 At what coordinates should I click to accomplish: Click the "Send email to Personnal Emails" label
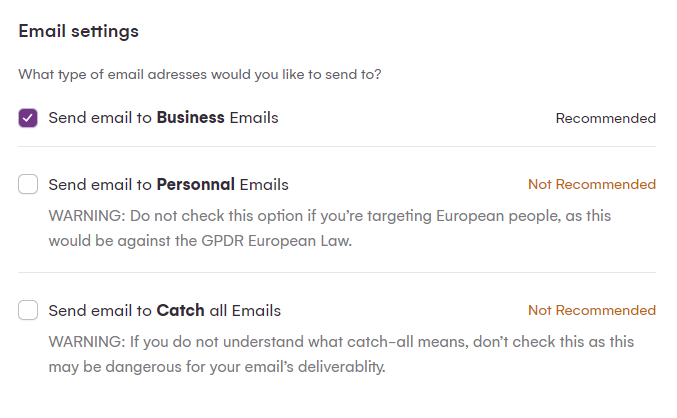pyautogui.click(x=168, y=184)
